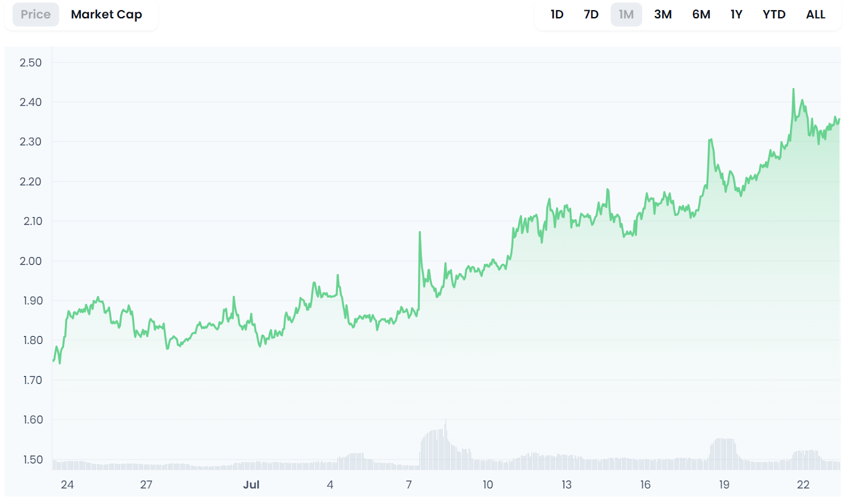Choose the 6M time range
The image size is (854, 504).
coord(701,14)
